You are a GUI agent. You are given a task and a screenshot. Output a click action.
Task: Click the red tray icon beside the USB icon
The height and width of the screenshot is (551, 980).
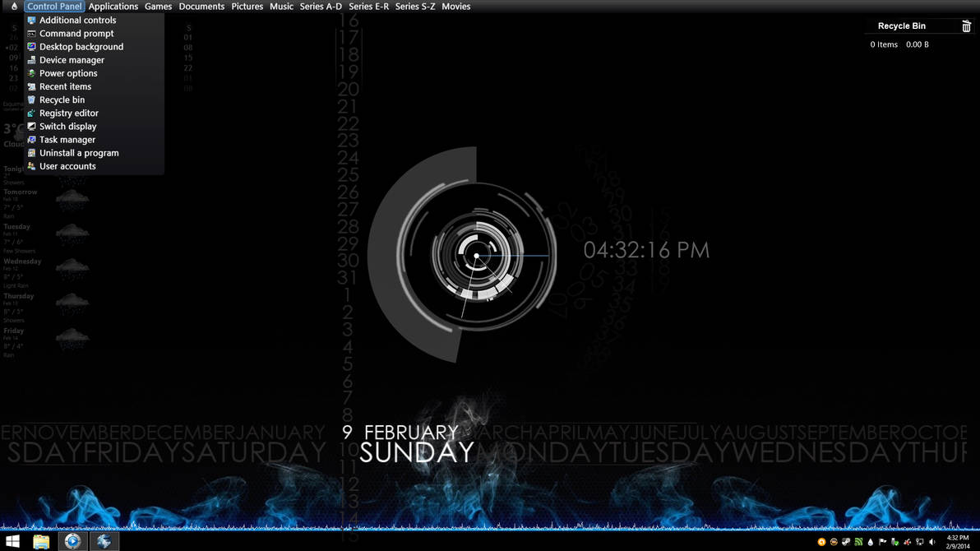tap(908, 542)
